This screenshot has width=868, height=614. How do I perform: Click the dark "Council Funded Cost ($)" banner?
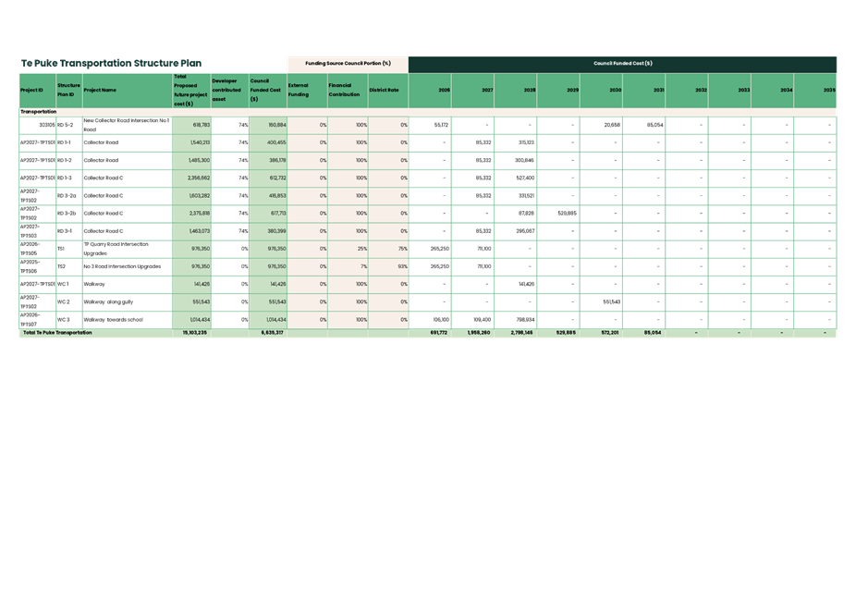pos(623,64)
